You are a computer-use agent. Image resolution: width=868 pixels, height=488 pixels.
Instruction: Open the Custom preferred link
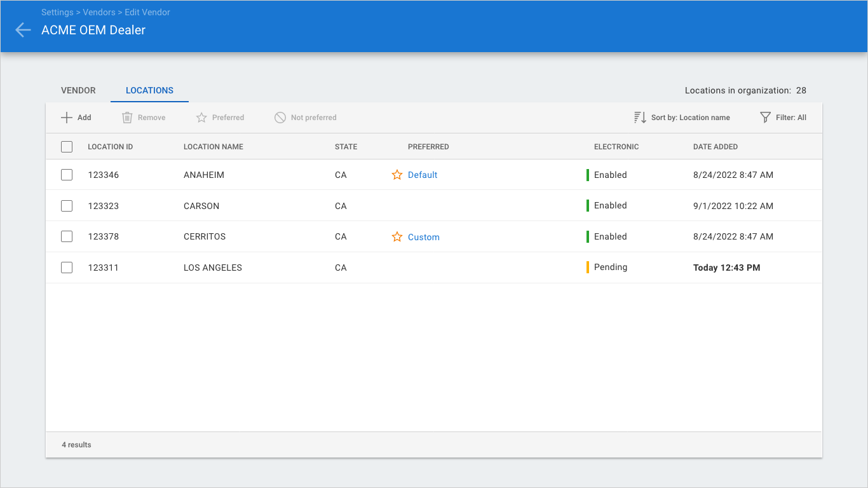pos(424,237)
